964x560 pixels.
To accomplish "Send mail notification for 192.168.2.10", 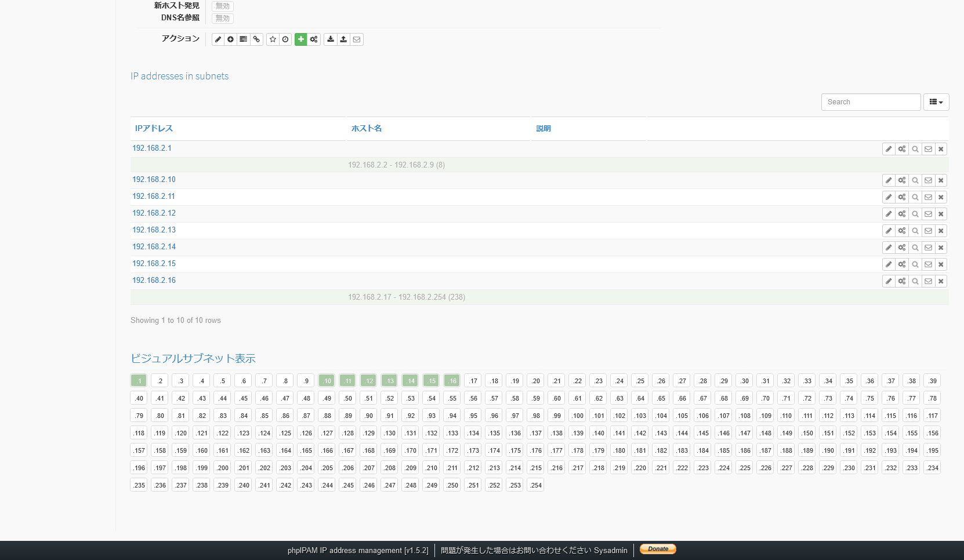I will 928,180.
